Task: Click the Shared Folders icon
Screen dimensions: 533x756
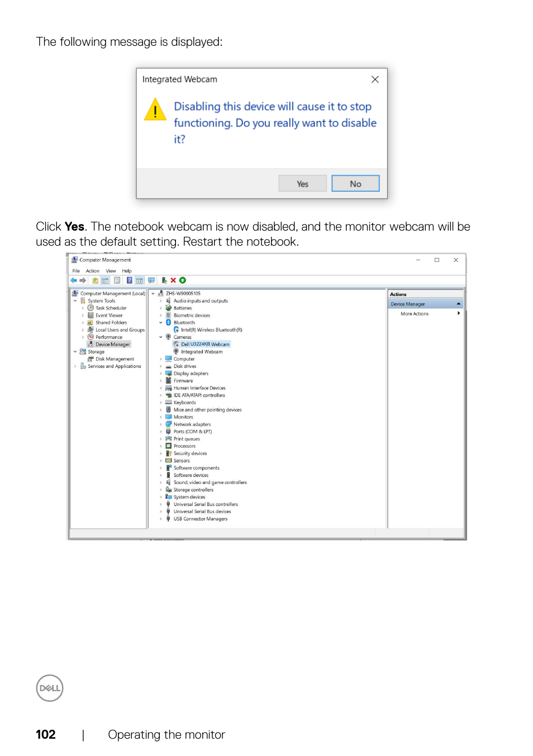Action: [x=91, y=323]
